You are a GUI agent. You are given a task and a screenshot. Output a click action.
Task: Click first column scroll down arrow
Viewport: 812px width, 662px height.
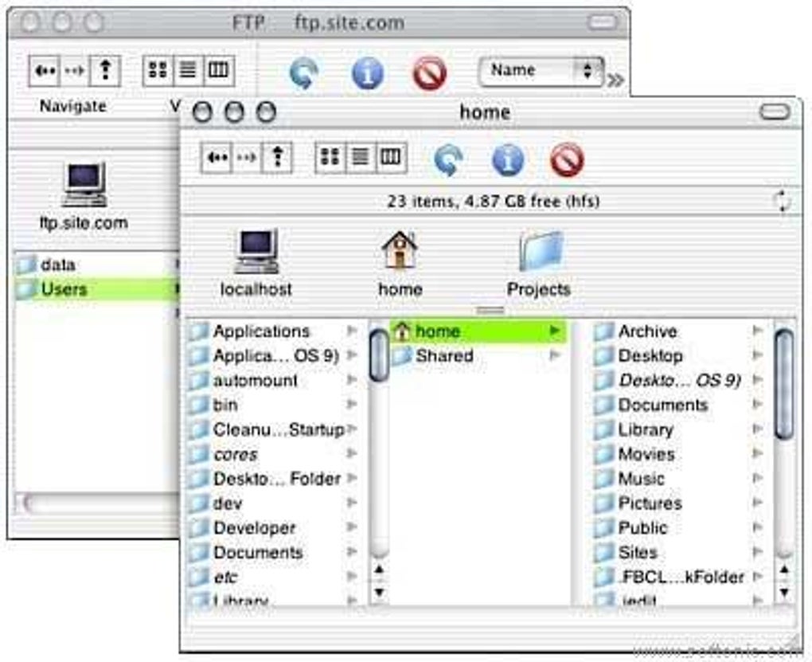point(379,592)
